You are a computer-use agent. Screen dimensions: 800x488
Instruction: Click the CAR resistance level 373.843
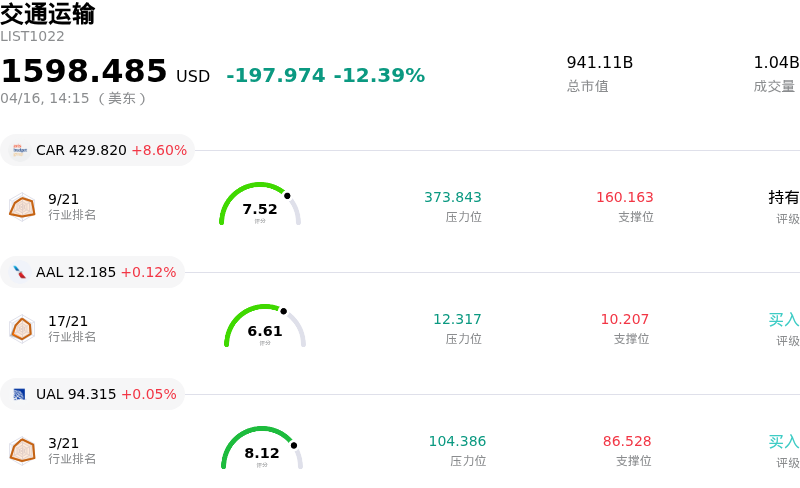[453, 197]
